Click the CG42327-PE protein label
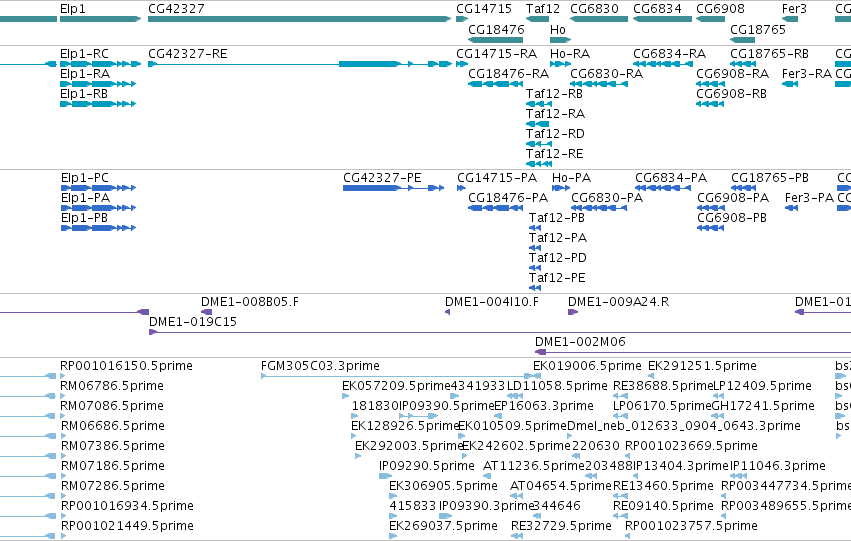851x541 pixels. (x=382, y=178)
